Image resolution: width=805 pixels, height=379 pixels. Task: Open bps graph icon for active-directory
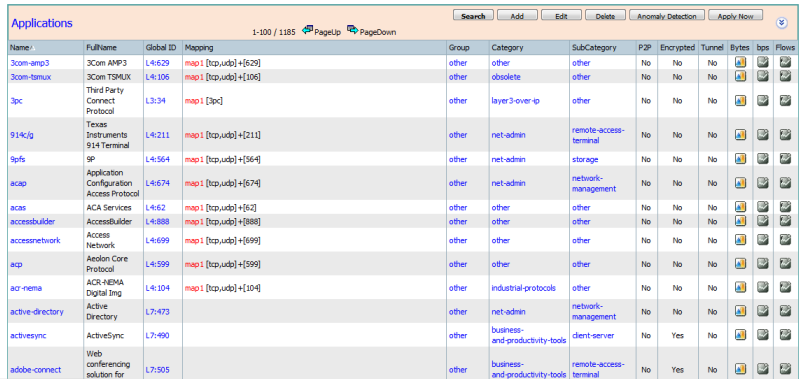click(x=763, y=311)
